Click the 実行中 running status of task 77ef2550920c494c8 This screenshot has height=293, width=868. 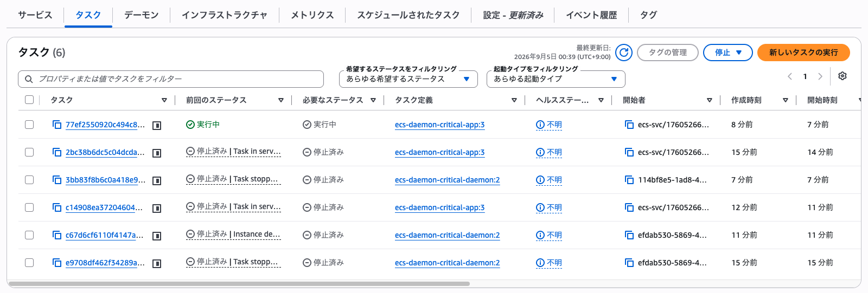(203, 125)
